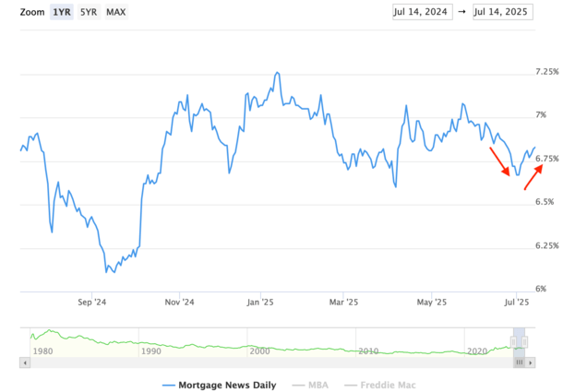Click the 6.75% y-axis label
The image size is (563, 392).
click(546, 159)
